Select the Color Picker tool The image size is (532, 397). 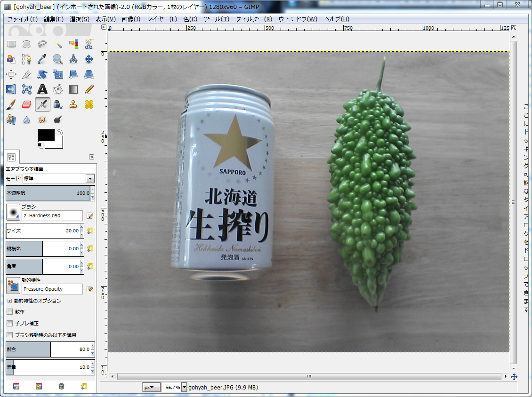click(x=42, y=59)
